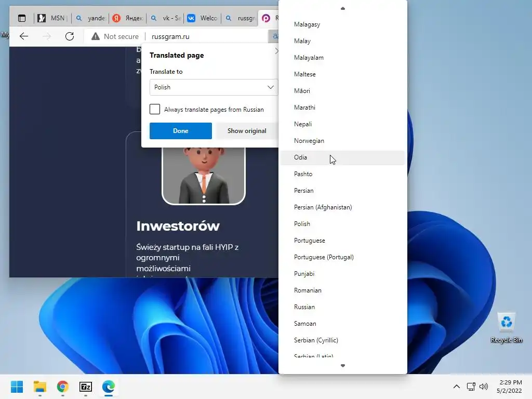Choose Punjabi in the list

click(343, 274)
